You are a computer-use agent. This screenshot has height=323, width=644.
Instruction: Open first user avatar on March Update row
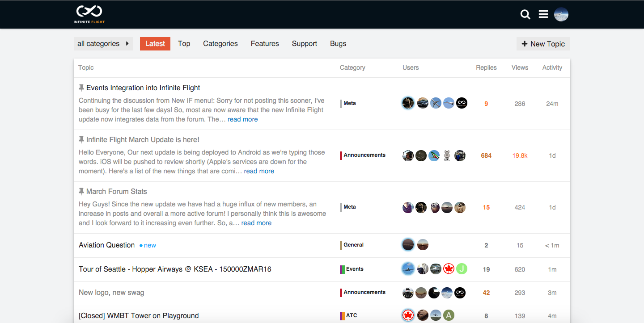click(x=408, y=155)
